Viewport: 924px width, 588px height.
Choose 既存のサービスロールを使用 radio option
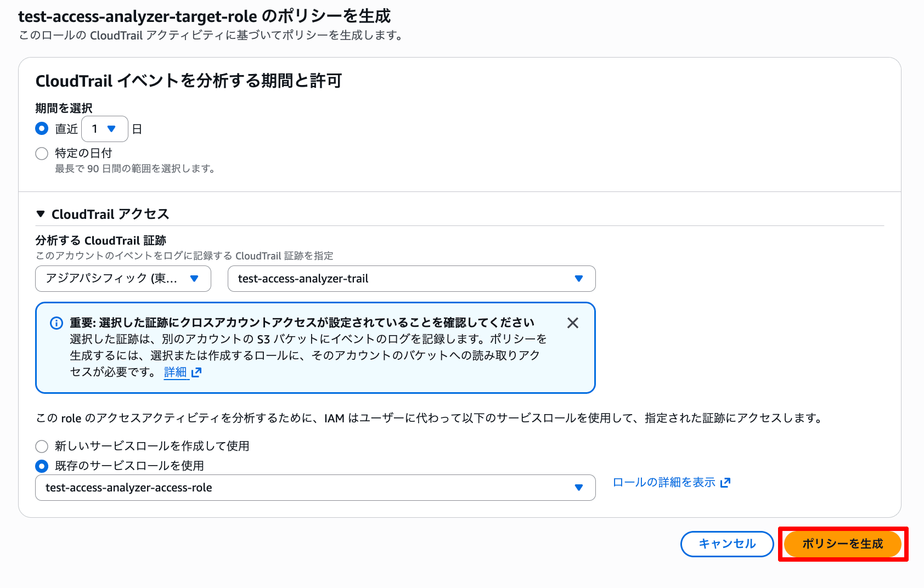point(42,466)
